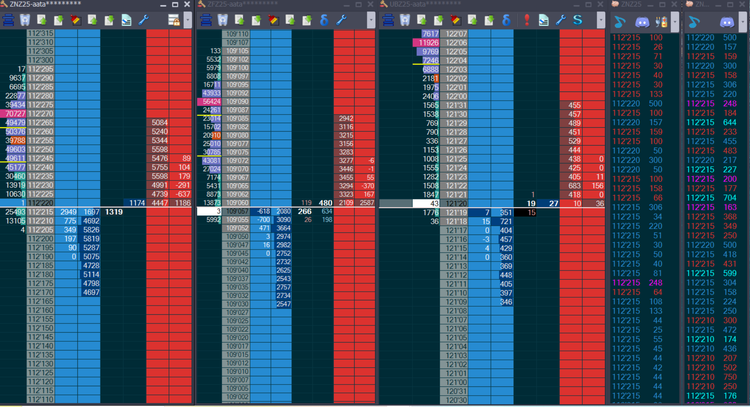Click the trash bin icon in UBZ25 toolbar
Image resolution: width=750 pixels, height=407 pixels.
(405, 20)
